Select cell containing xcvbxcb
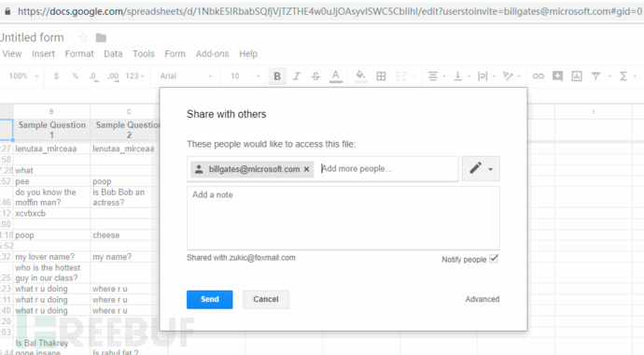Screen dimensions: 644x355 pos(51,213)
